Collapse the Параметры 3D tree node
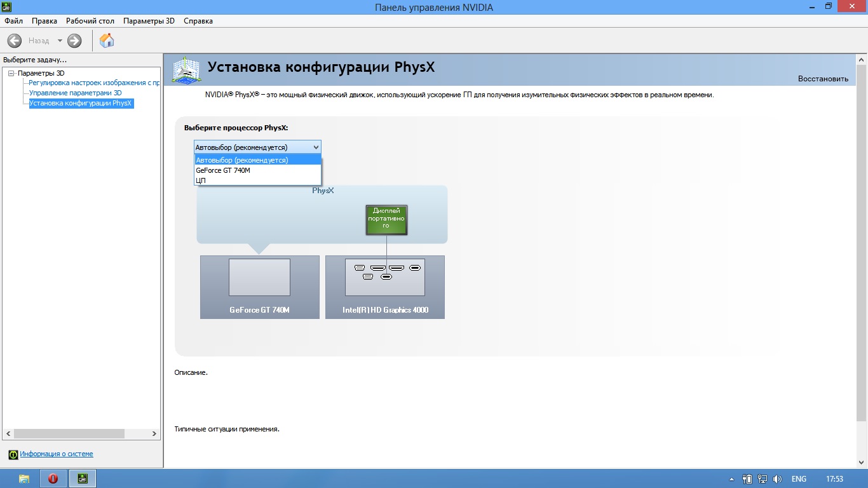 click(x=11, y=74)
